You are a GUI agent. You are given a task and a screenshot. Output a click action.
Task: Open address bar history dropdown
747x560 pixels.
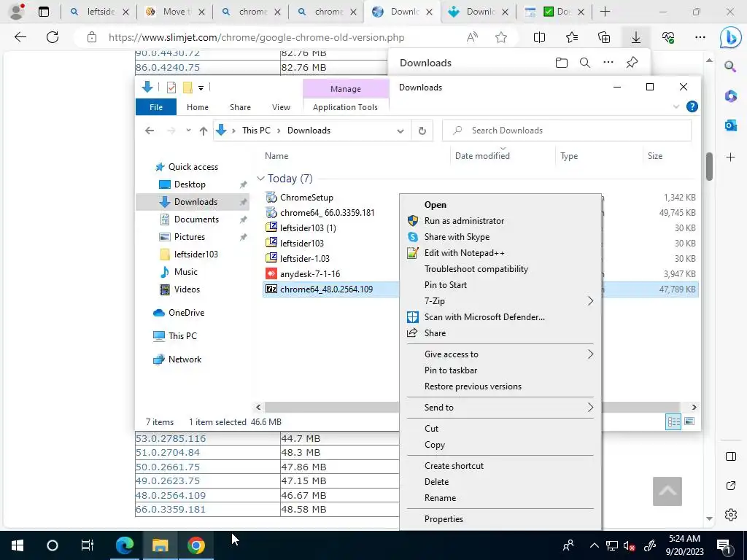point(400,131)
